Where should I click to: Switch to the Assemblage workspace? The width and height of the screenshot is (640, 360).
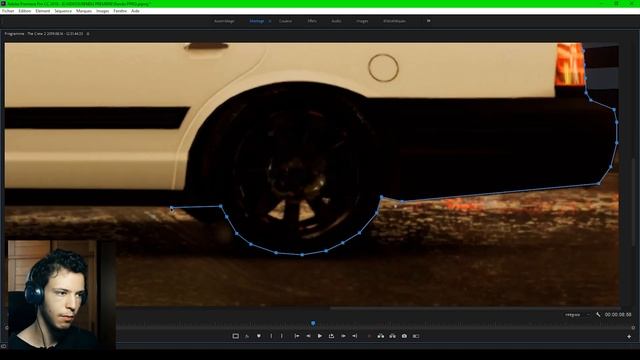click(x=224, y=21)
